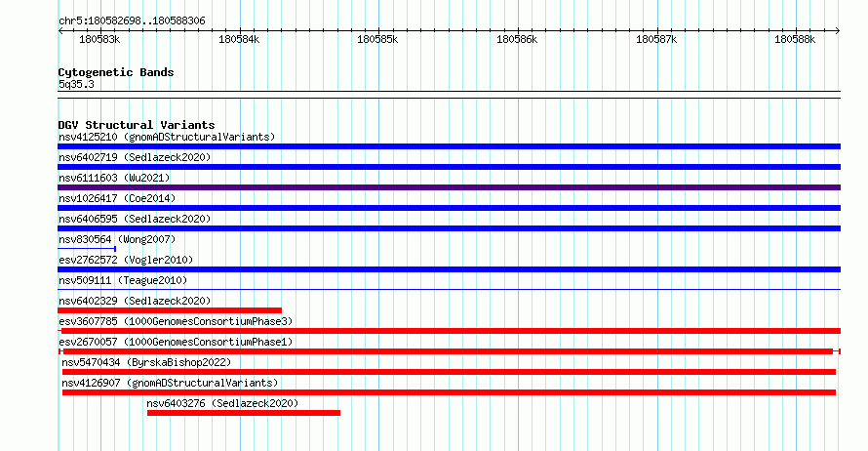The image size is (868, 451).
Task: Open nsv5470434 (ByrskaBishop2022) label
Action: pos(146,362)
